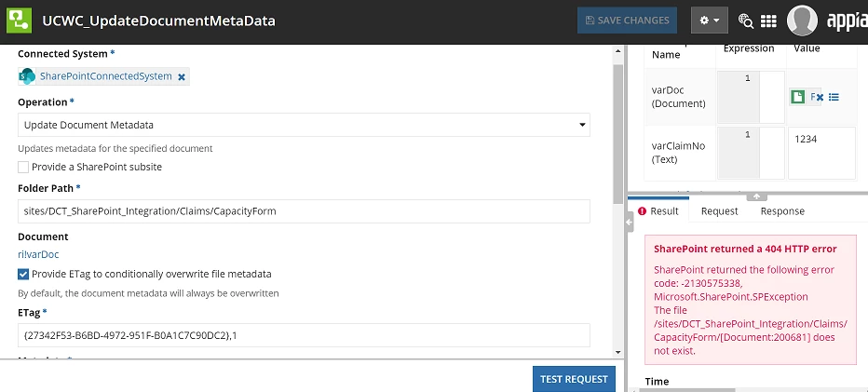
Task: Click the Test Request button
Action: [x=574, y=379]
